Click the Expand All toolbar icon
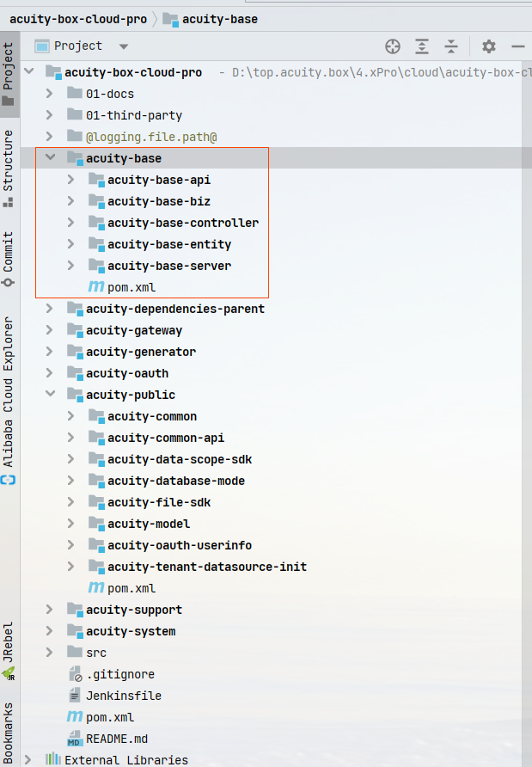The width and height of the screenshot is (532, 767). point(422,46)
